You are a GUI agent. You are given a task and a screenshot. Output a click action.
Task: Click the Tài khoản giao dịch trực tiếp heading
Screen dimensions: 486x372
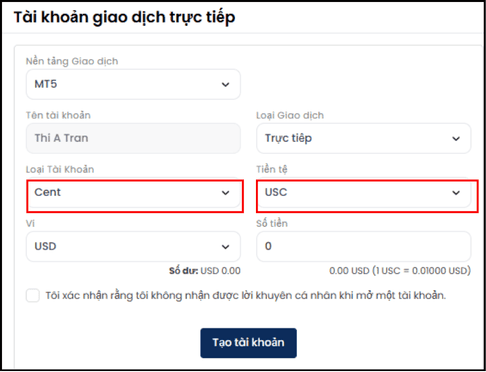tap(124, 17)
